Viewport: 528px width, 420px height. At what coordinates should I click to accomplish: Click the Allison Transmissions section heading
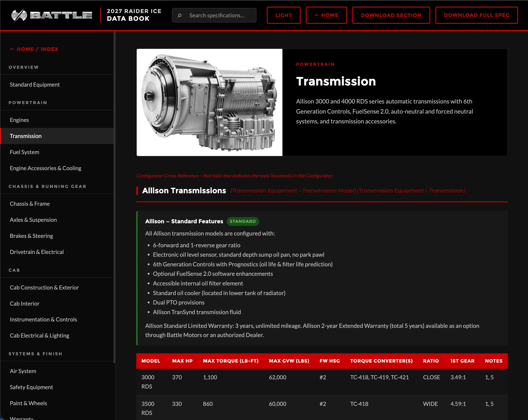[x=184, y=190]
